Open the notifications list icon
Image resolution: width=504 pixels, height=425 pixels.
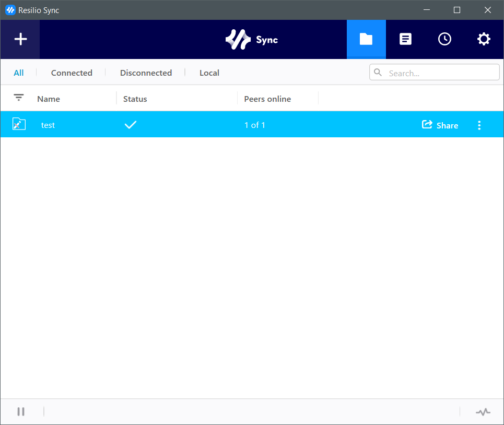point(405,39)
